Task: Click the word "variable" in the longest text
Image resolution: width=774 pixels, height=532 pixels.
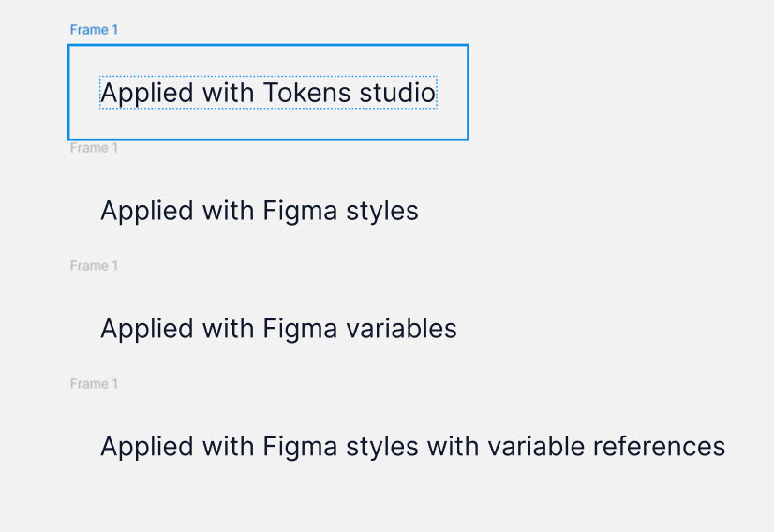Action: coord(536,447)
